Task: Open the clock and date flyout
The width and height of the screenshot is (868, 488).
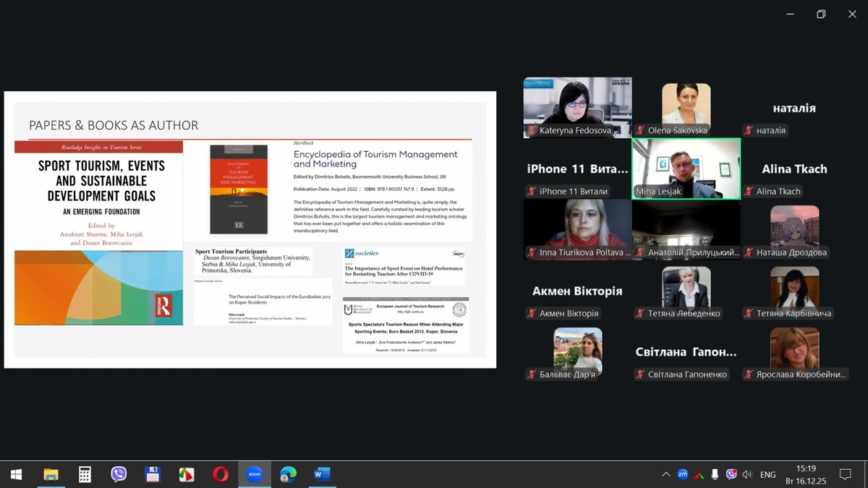Action: click(806, 474)
